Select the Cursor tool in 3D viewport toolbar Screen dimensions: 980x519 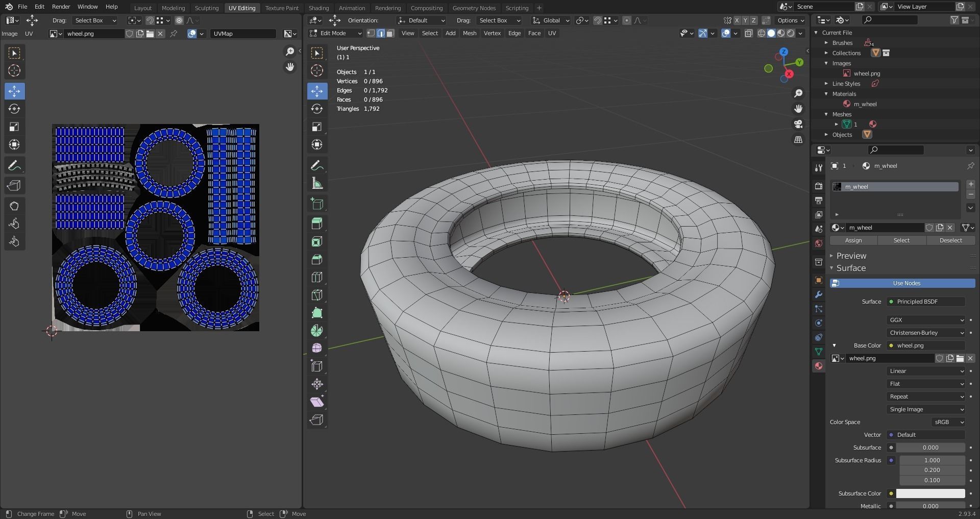[317, 70]
